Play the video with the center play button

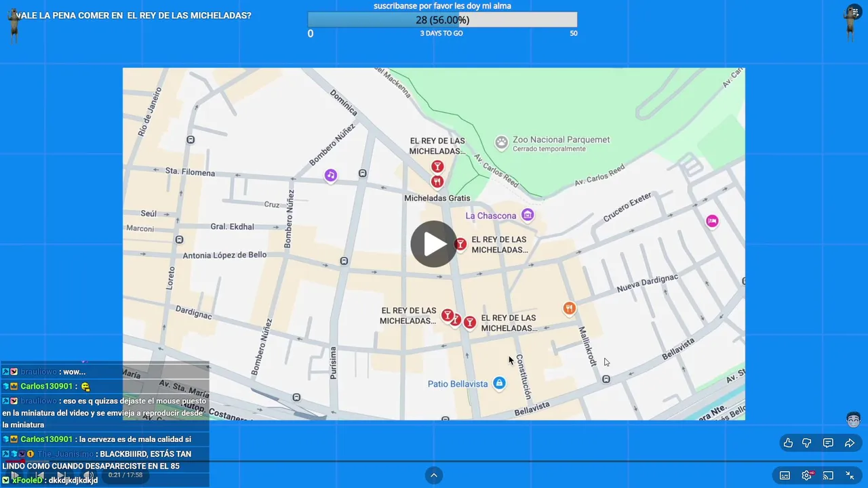[434, 244]
